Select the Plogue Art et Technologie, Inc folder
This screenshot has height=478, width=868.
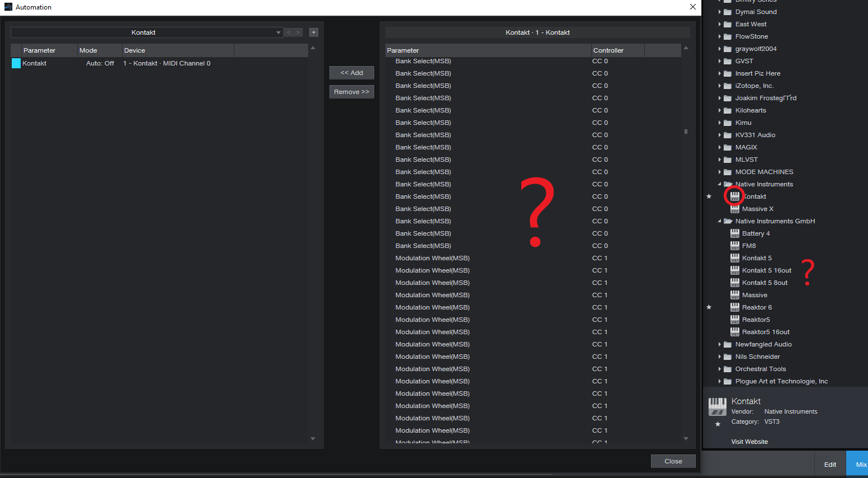click(781, 381)
